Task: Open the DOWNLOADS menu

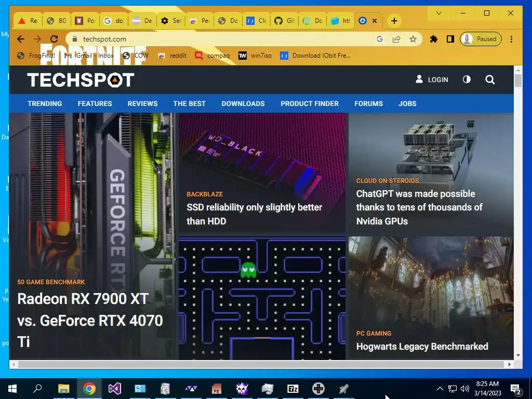Action: pyautogui.click(x=243, y=103)
